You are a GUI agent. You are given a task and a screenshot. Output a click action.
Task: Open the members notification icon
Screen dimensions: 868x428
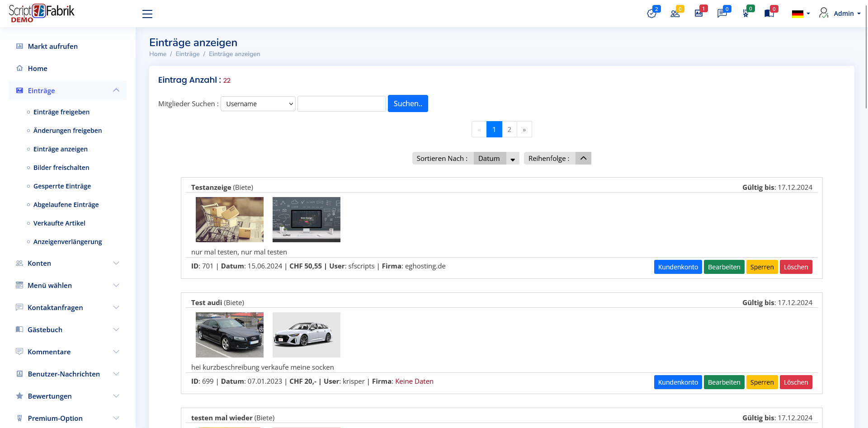tap(675, 14)
